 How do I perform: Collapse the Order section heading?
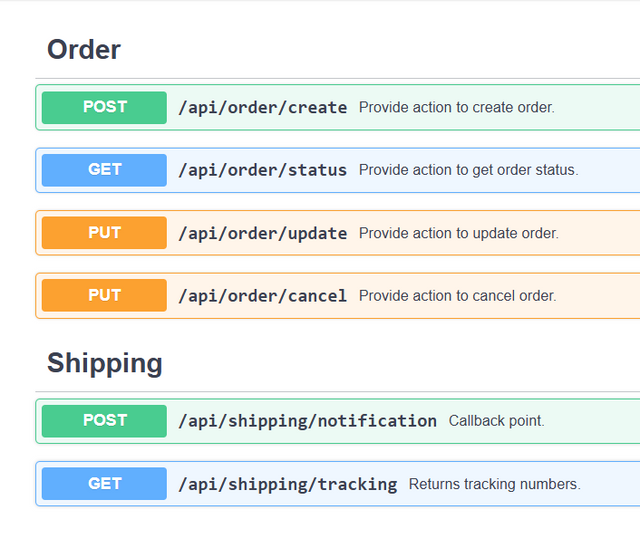(x=84, y=50)
